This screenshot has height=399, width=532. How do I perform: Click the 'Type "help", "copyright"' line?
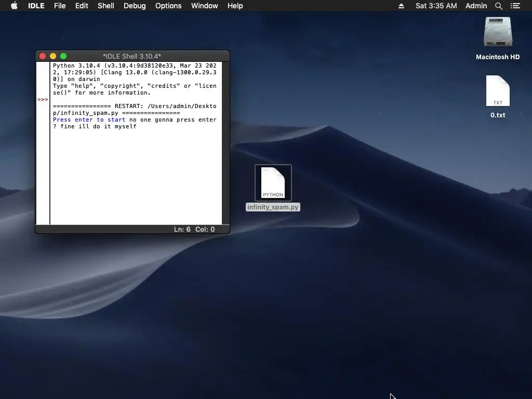pyautogui.click(x=135, y=89)
